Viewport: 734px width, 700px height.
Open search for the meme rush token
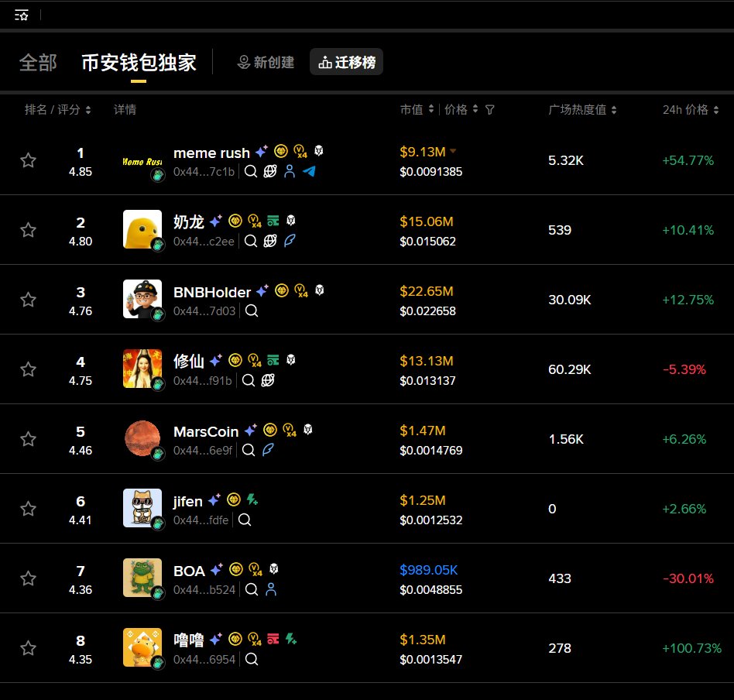click(x=250, y=171)
